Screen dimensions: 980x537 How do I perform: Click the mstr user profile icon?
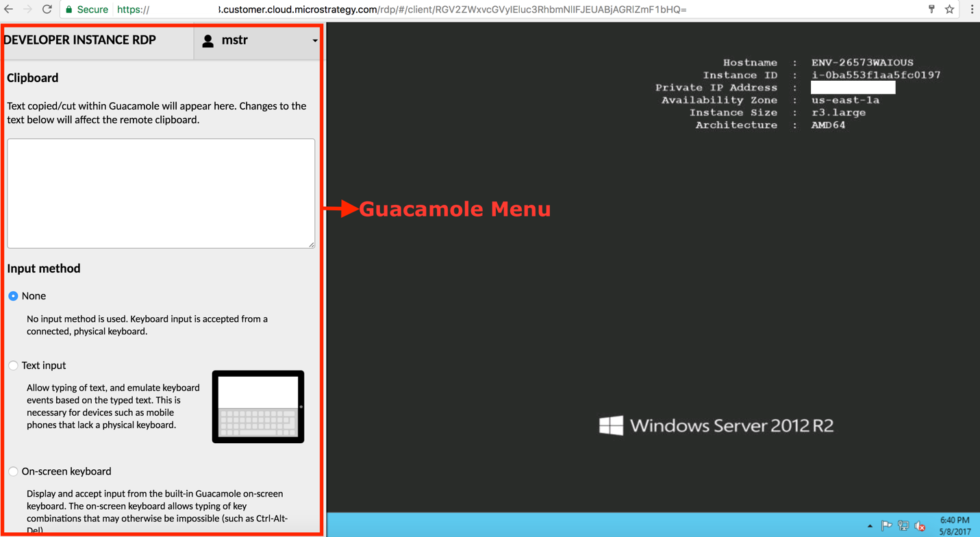[208, 40]
